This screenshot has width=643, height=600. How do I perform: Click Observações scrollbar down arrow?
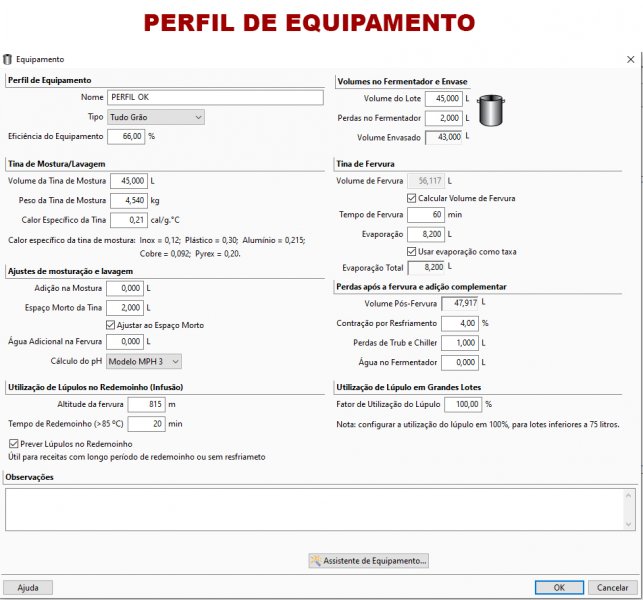tap(629, 524)
